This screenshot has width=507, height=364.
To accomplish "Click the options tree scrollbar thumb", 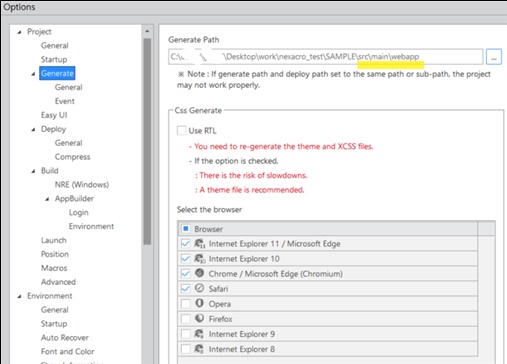I will click(x=147, y=142).
